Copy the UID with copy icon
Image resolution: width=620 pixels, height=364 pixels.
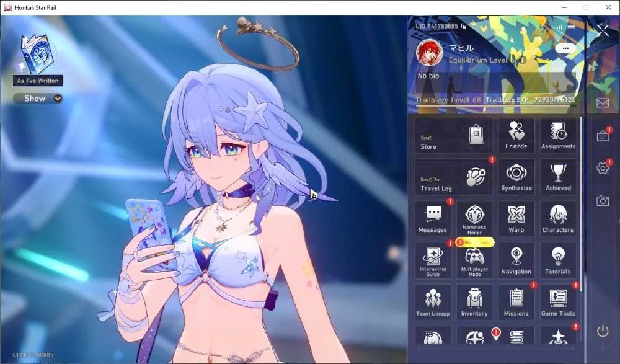(463, 26)
